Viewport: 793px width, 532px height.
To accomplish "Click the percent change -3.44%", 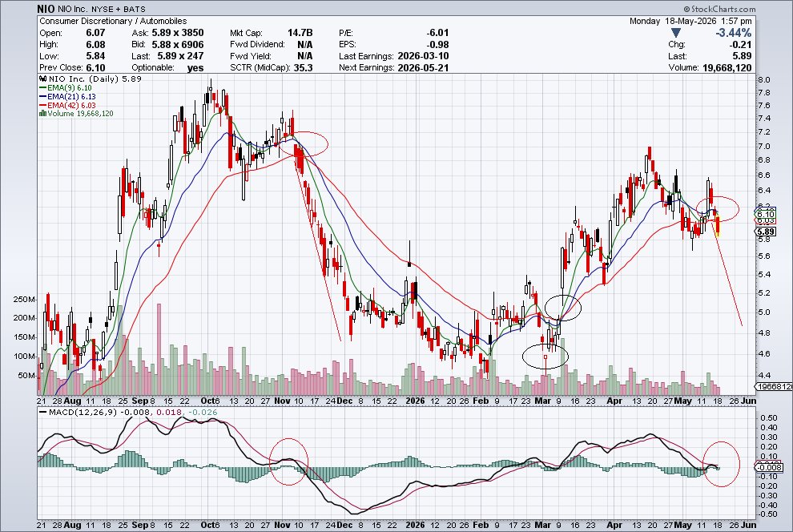I will click(x=733, y=33).
